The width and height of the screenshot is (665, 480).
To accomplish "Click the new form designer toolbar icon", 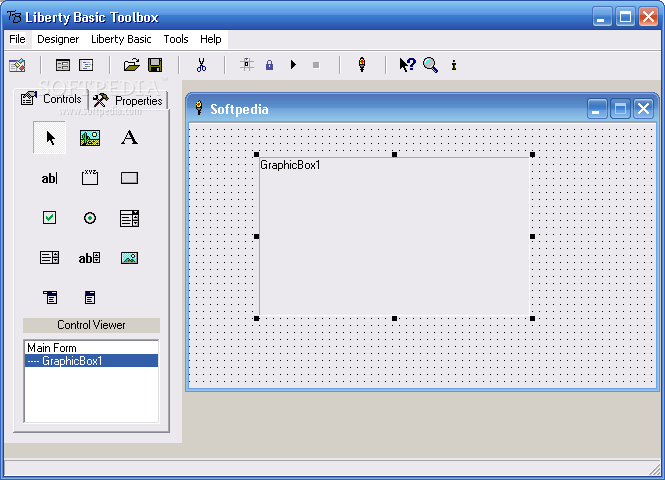I will tap(17, 65).
